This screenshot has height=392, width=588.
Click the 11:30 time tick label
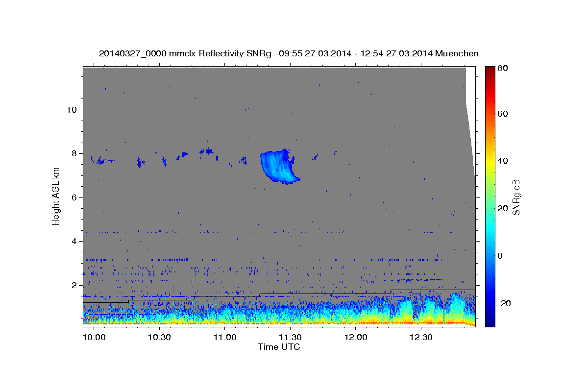tap(290, 338)
